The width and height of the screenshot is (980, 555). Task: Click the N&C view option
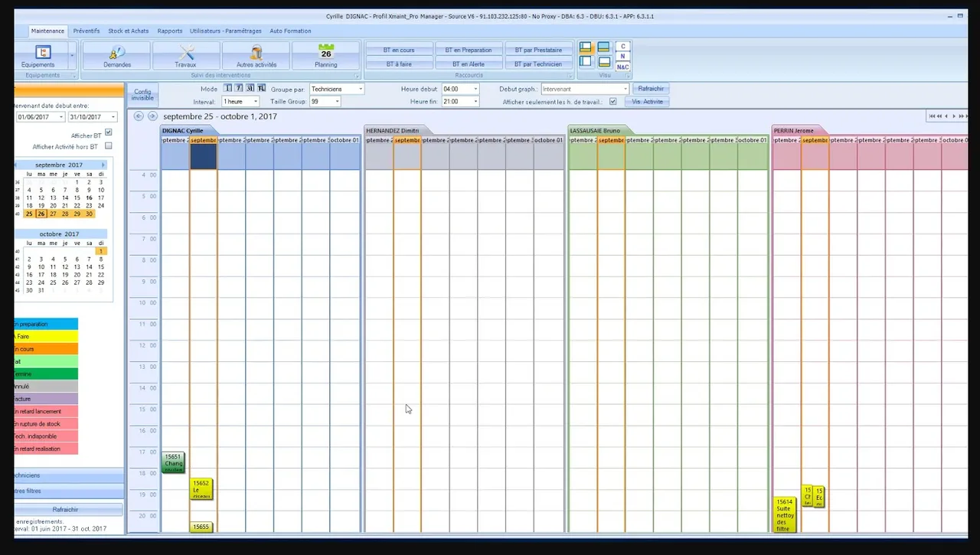[622, 67]
